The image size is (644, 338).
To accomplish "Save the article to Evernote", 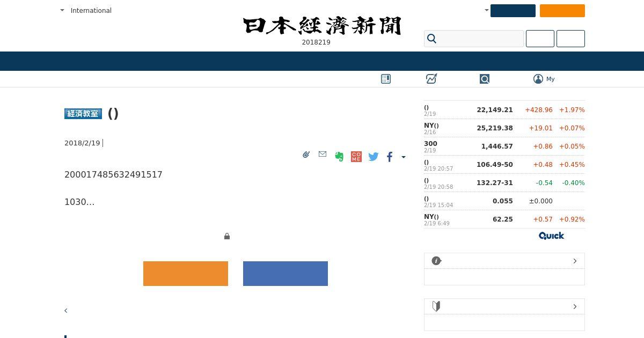I will pyautogui.click(x=339, y=157).
